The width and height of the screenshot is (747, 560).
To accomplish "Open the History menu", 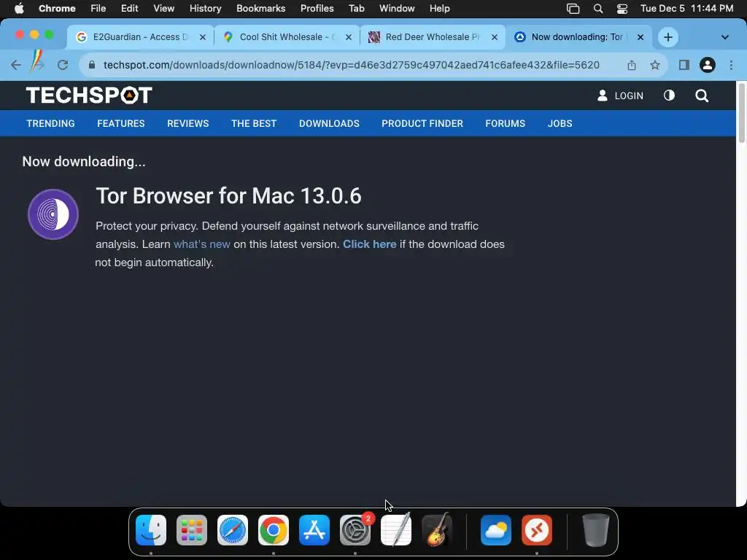I will click(x=205, y=9).
